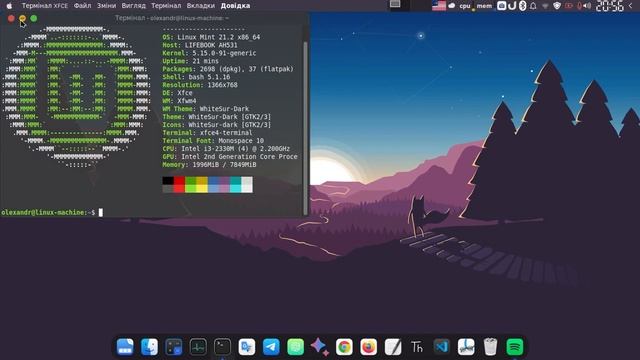This screenshot has height=360, width=640.
Task: Click the 20:56 clock in the panel
Action: [x=610, y=6]
